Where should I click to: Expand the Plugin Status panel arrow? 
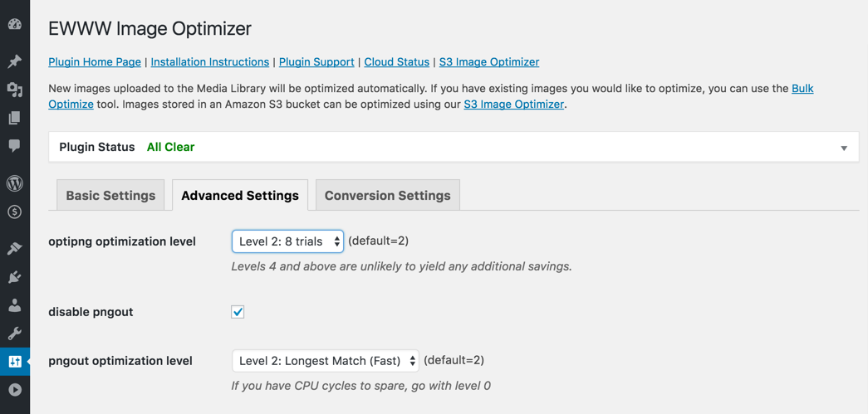coord(843,148)
